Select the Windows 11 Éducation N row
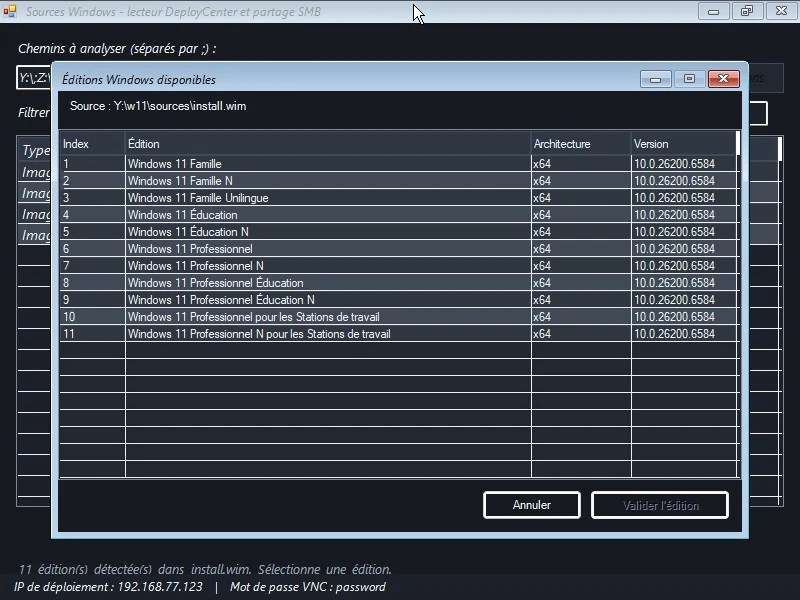Viewport: 800px width, 600px height. point(398,232)
